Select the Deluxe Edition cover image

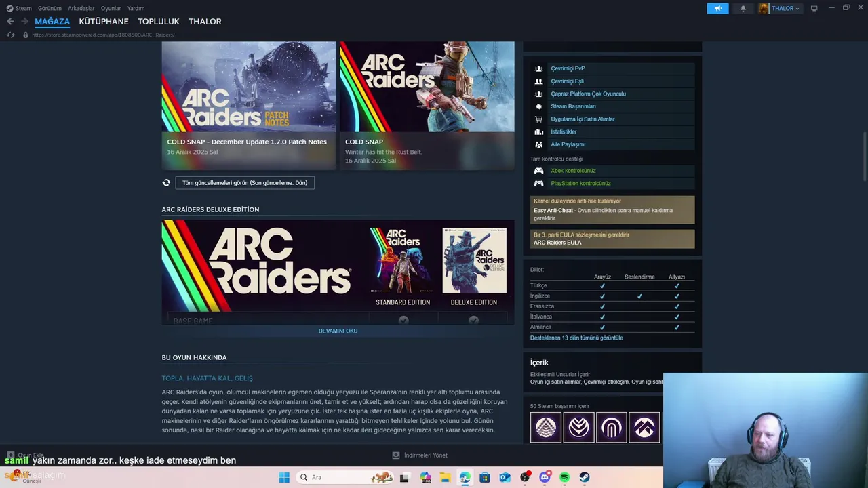[474, 260]
